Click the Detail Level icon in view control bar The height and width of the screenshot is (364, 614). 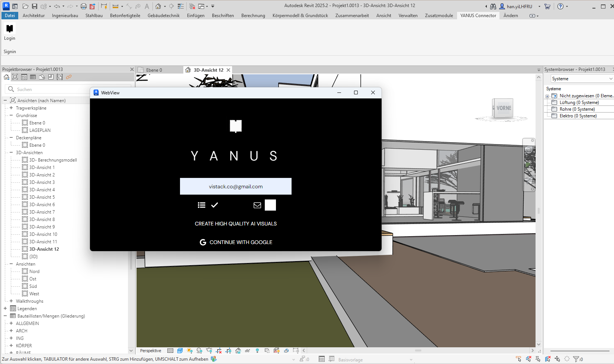(170, 351)
